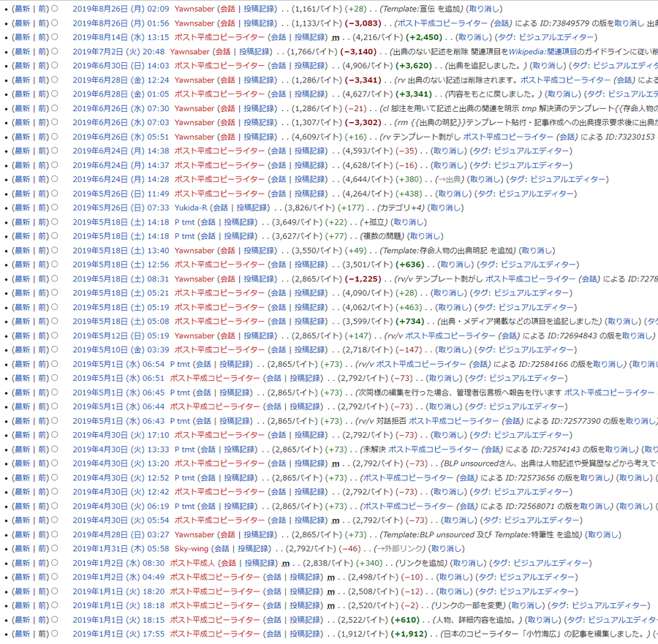Click the (3,826バイト) size text

[310, 208]
